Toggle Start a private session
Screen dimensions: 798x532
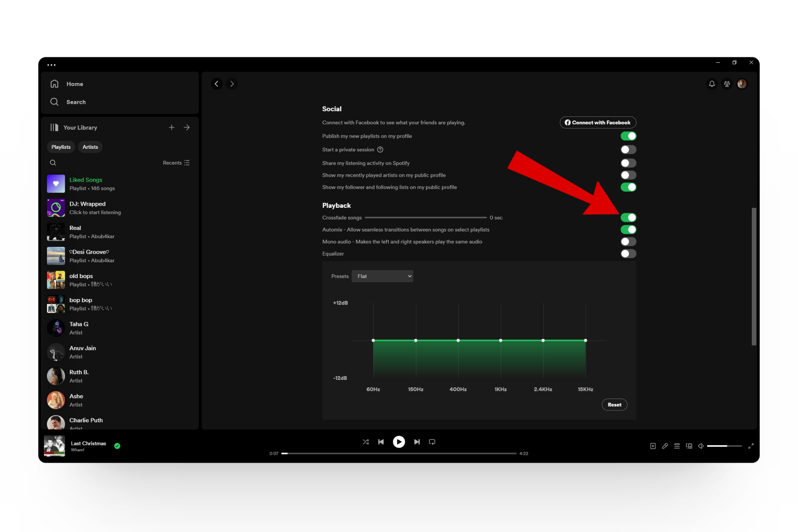(x=628, y=150)
